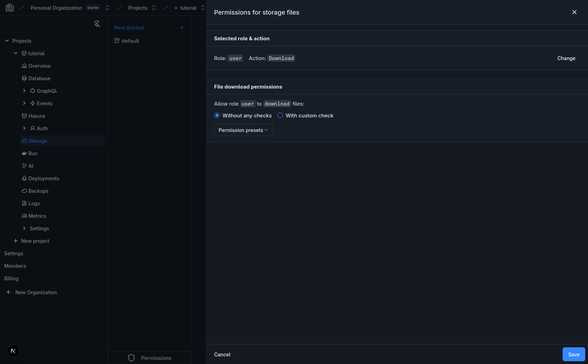Click the Auth user icon

point(33,128)
